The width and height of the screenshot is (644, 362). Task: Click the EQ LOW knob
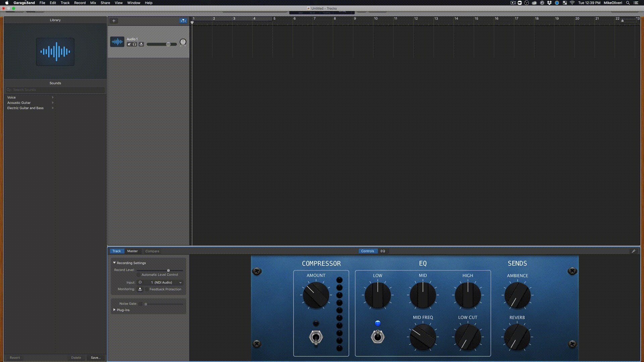click(x=378, y=295)
